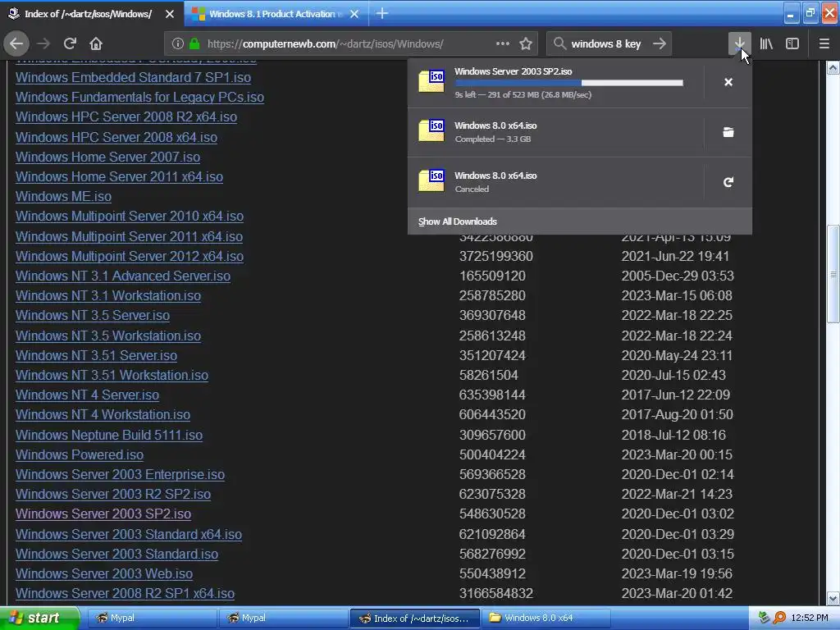Open the browser home page
The width and height of the screenshot is (840, 630).
tap(96, 43)
